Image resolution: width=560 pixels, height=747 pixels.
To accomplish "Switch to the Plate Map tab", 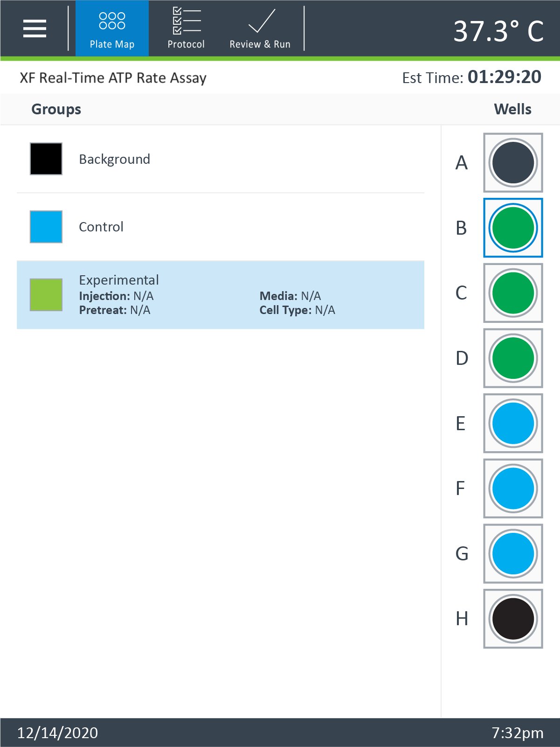I will tap(112, 29).
